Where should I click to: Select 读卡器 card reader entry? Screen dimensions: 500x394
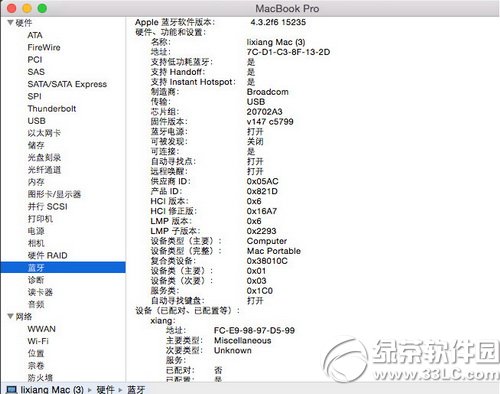click(40, 292)
